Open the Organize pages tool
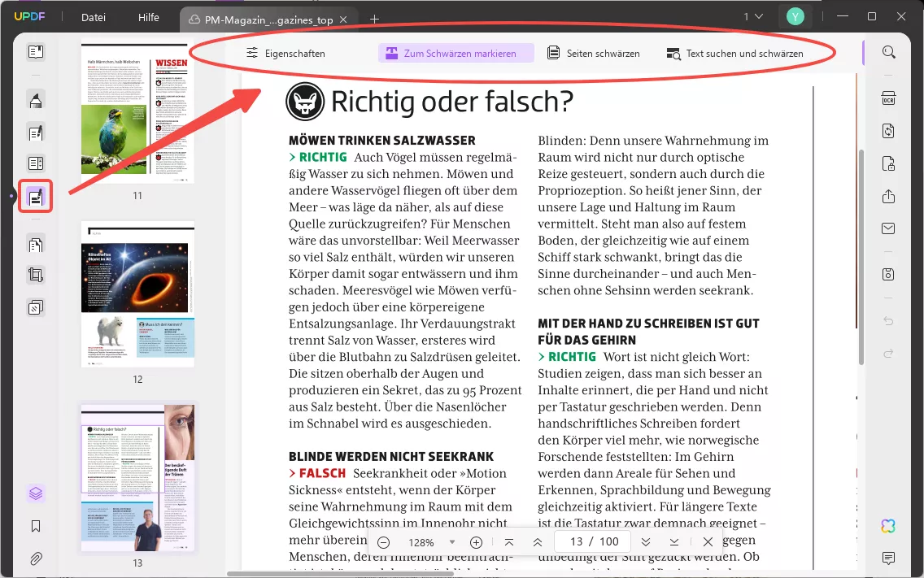Image resolution: width=924 pixels, height=578 pixels. (x=35, y=244)
